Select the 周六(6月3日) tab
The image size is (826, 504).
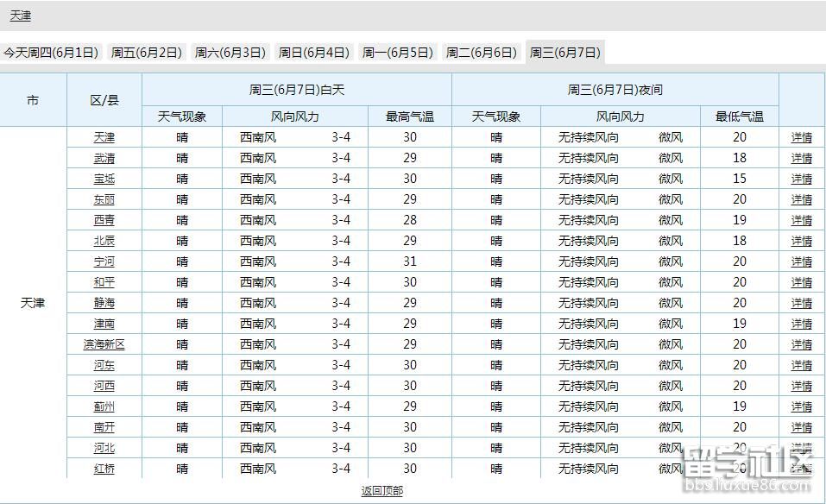pyautogui.click(x=230, y=52)
